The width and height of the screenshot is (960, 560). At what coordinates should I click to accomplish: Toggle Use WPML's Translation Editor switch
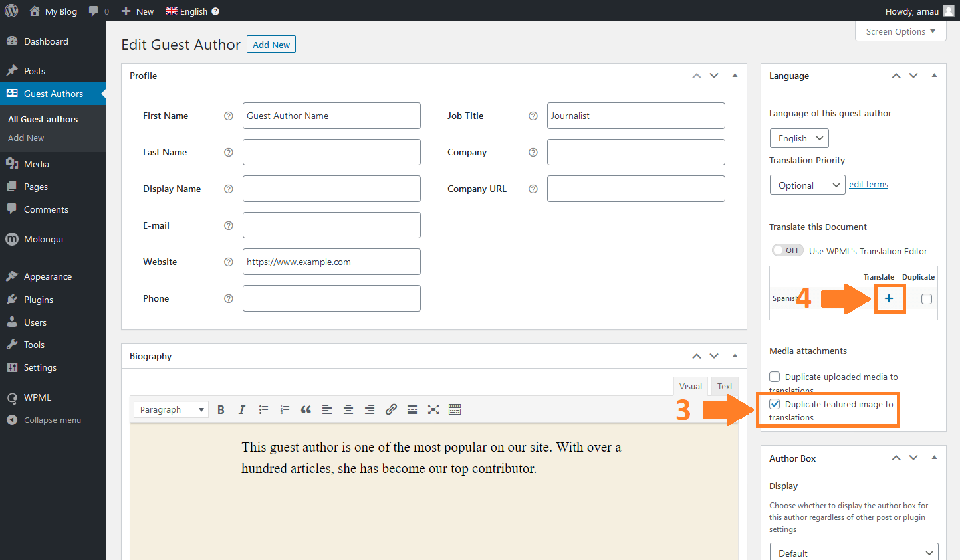click(787, 250)
